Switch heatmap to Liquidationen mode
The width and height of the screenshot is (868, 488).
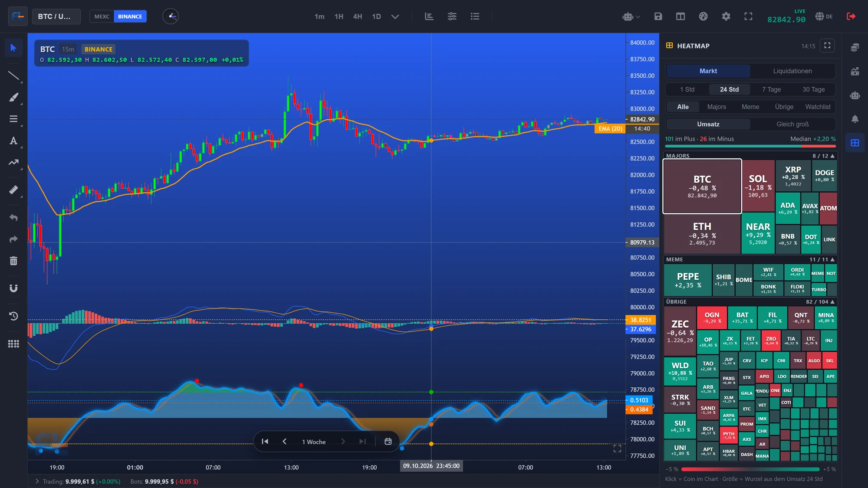click(792, 71)
